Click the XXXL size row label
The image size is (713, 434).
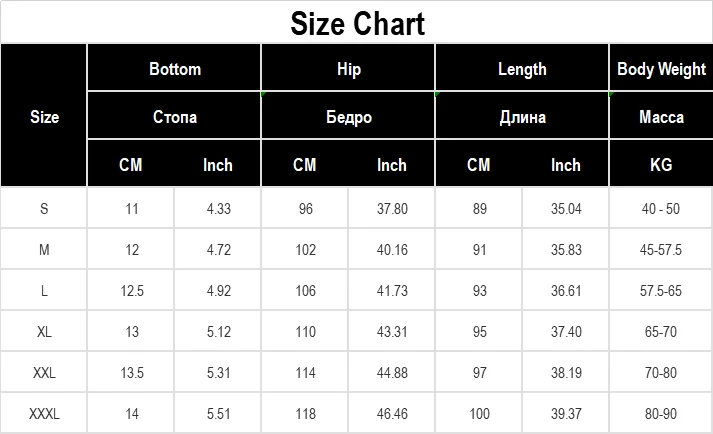point(45,414)
